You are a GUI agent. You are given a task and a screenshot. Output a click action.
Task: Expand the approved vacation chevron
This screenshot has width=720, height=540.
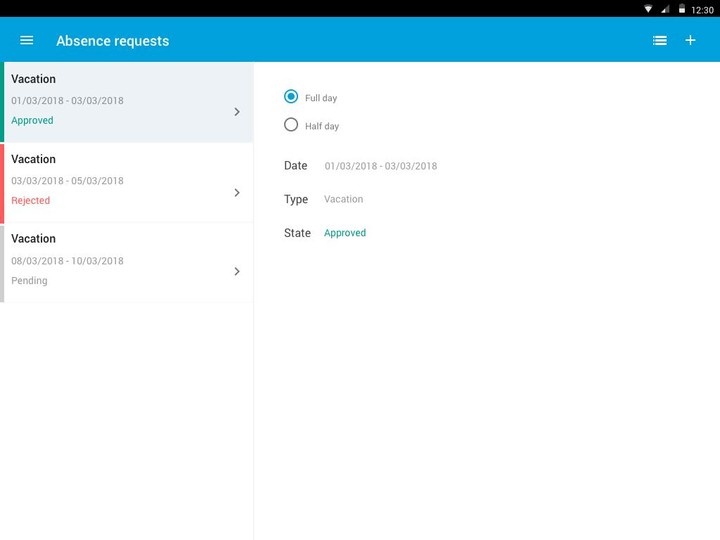point(237,112)
